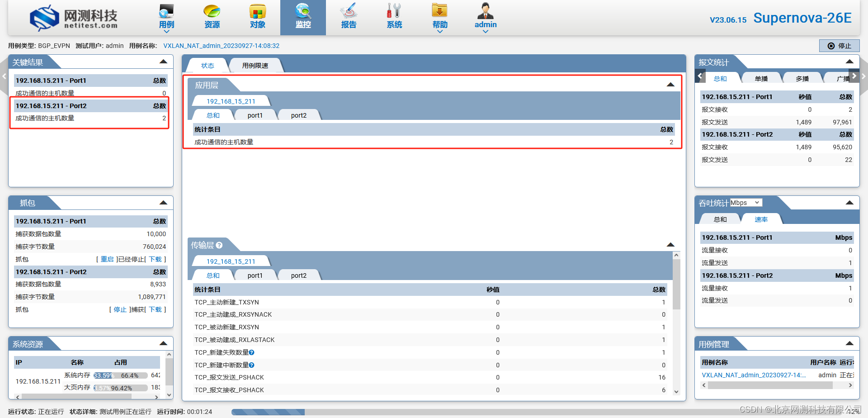This screenshot has width=868, height=418.
Task: Click 系统内存 usage bar
Action: [x=121, y=375]
